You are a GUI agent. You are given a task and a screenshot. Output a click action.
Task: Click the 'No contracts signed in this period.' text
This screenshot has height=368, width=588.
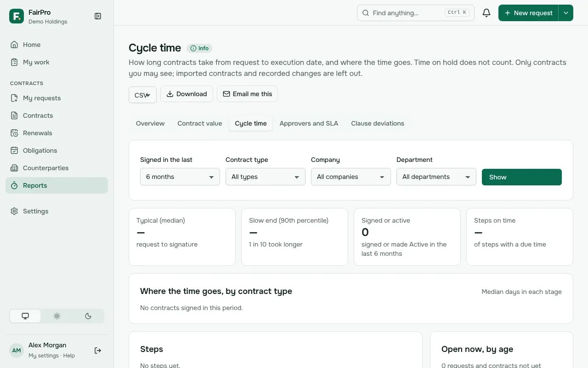(x=192, y=308)
